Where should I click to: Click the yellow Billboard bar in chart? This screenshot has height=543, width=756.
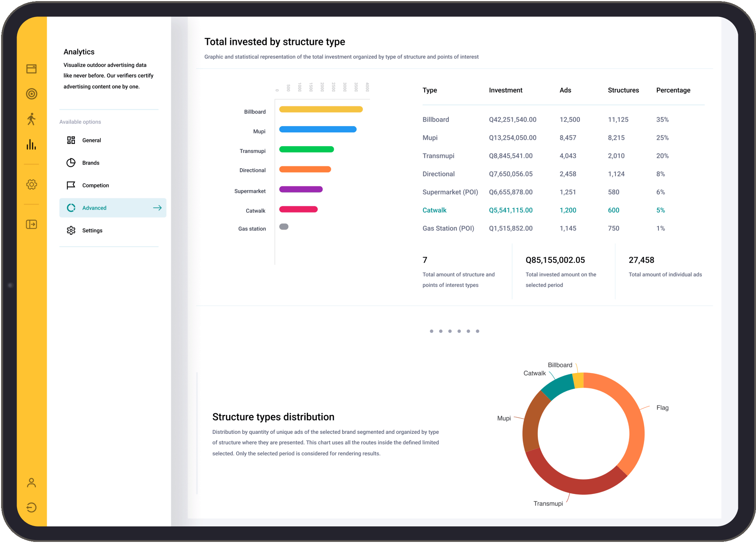coord(320,109)
